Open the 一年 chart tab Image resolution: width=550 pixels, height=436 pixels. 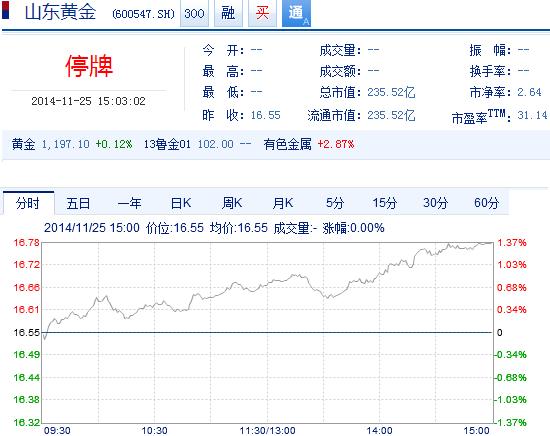(x=129, y=203)
